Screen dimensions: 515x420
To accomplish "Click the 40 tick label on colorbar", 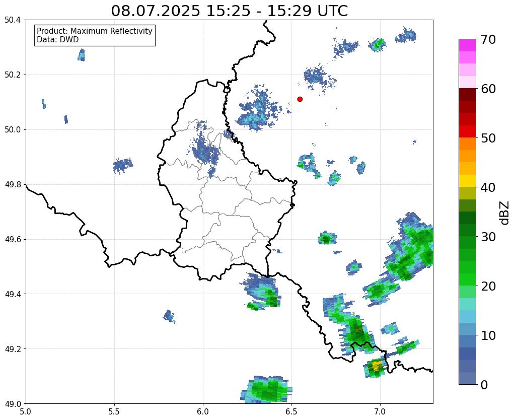I will [x=488, y=187].
